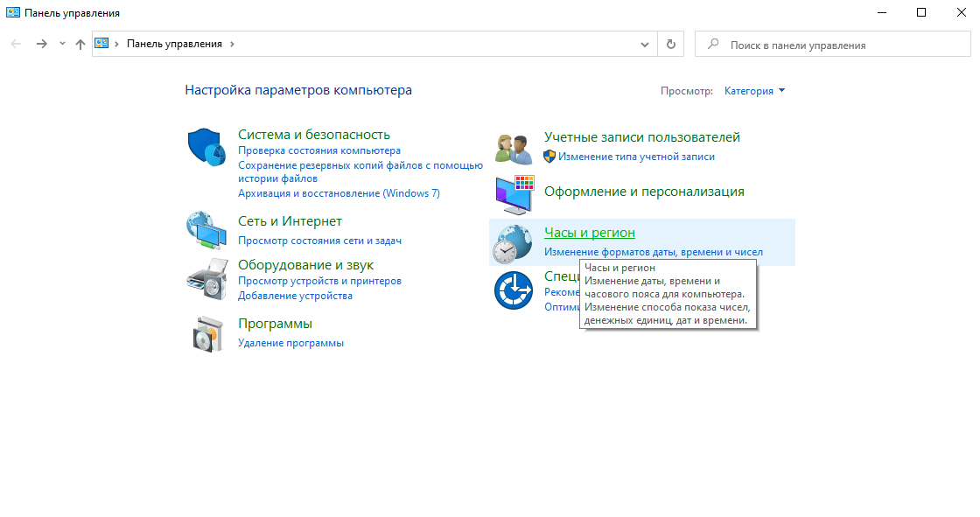Open the Network and Internet globe icon
The image size is (980, 517).
coord(207,230)
